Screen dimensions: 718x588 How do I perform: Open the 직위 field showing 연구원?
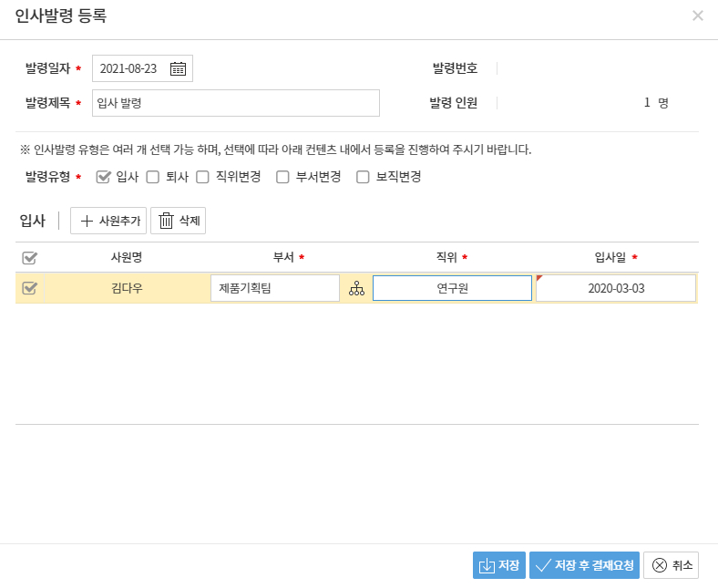pos(452,288)
